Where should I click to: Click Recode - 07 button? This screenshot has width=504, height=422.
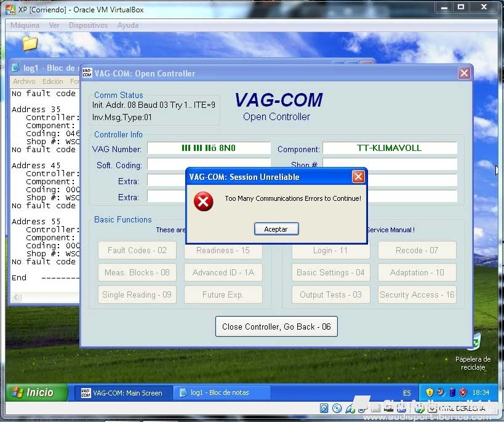click(417, 250)
